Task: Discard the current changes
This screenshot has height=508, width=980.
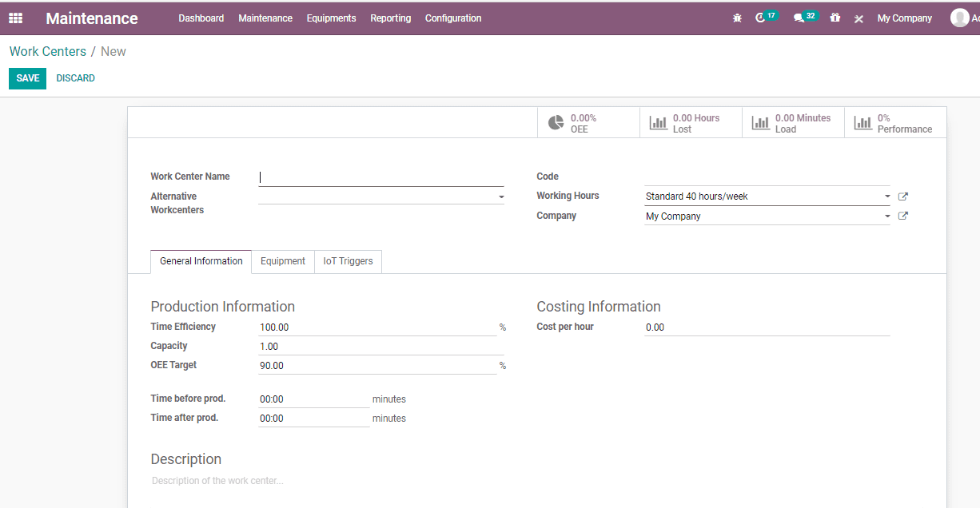Action: point(75,77)
